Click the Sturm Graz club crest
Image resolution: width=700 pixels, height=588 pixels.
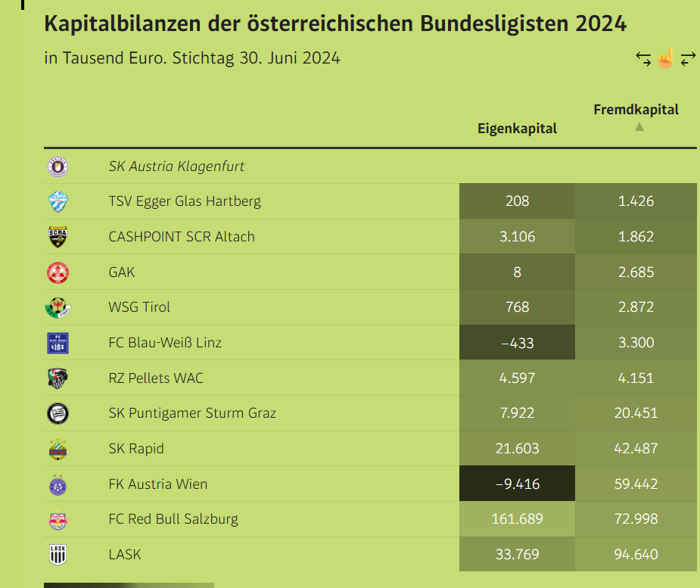(x=58, y=413)
